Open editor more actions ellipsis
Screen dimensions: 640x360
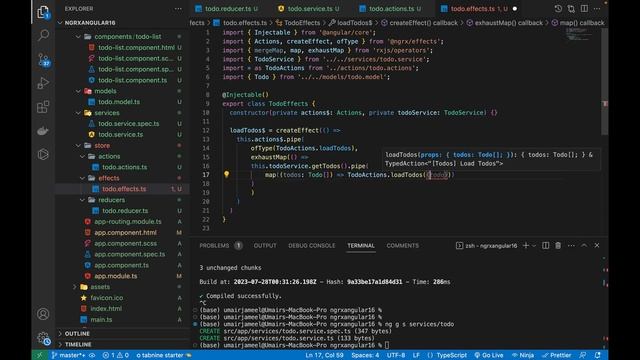(x=597, y=9)
